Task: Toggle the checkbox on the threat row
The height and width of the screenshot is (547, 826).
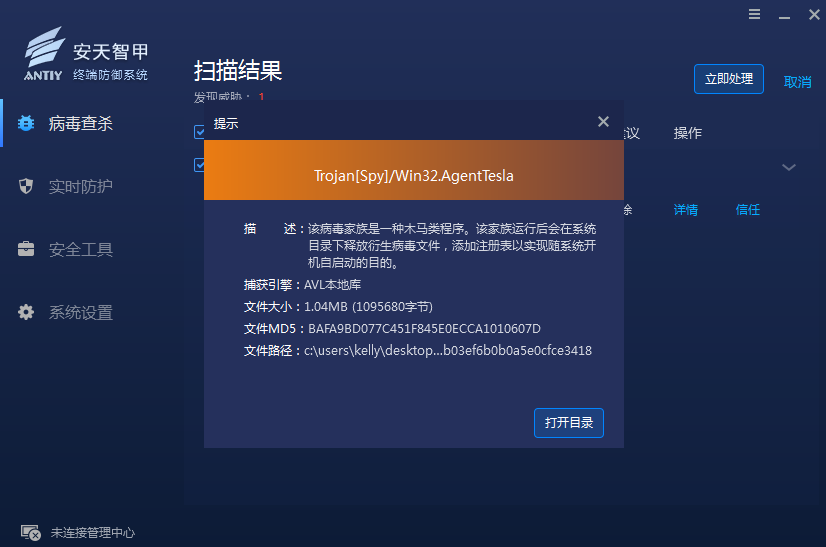Action: click(199, 165)
